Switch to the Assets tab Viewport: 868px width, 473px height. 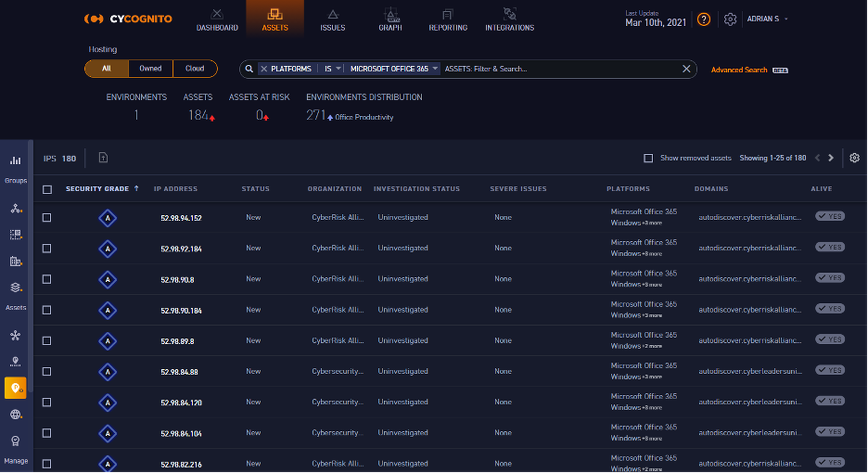275,19
